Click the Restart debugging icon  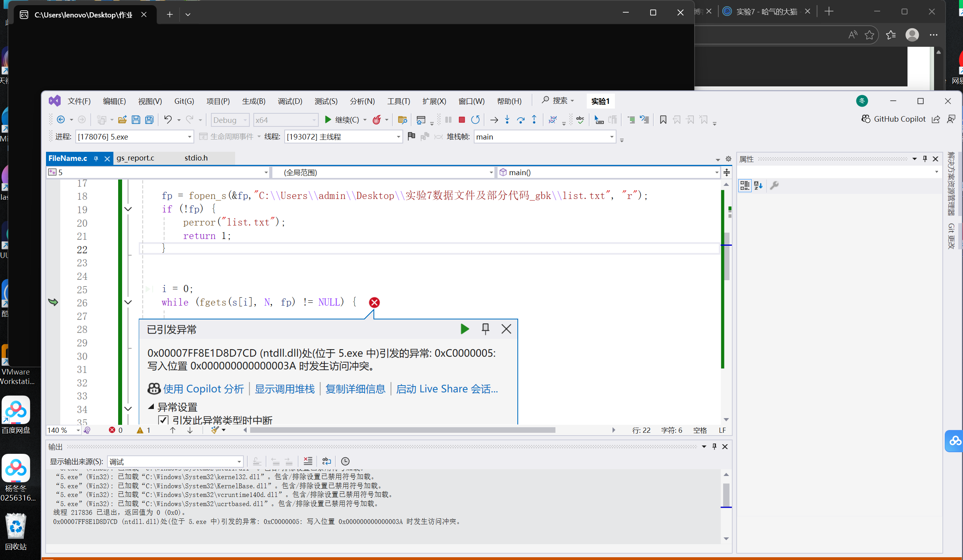(x=475, y=120)
